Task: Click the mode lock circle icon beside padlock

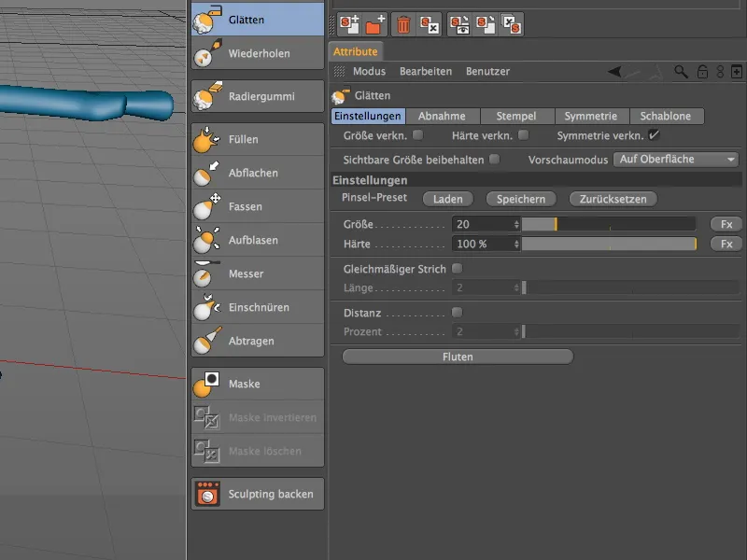Action: click(x=720, y=72)
